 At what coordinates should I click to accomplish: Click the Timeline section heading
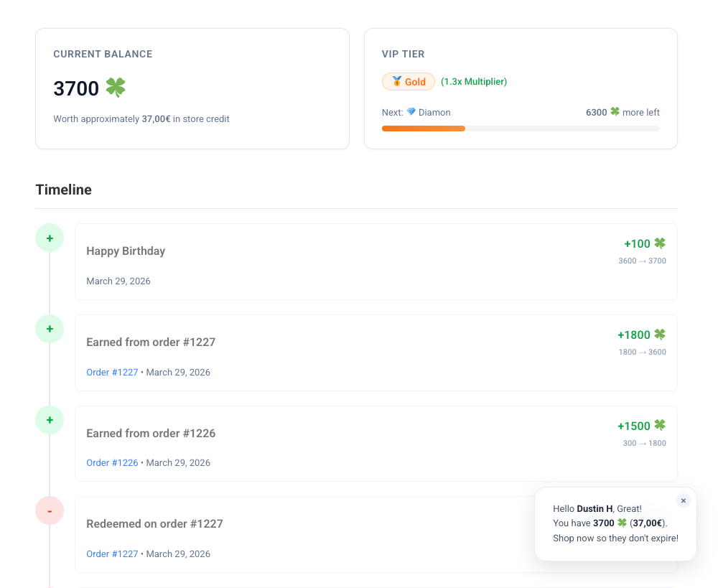[x=63, y=190]
